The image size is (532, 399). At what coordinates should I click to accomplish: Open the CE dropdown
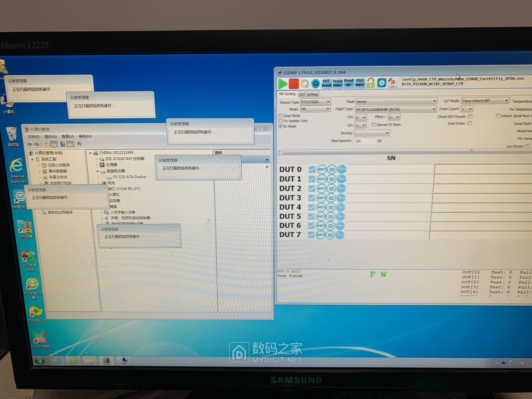click(360, 125)
